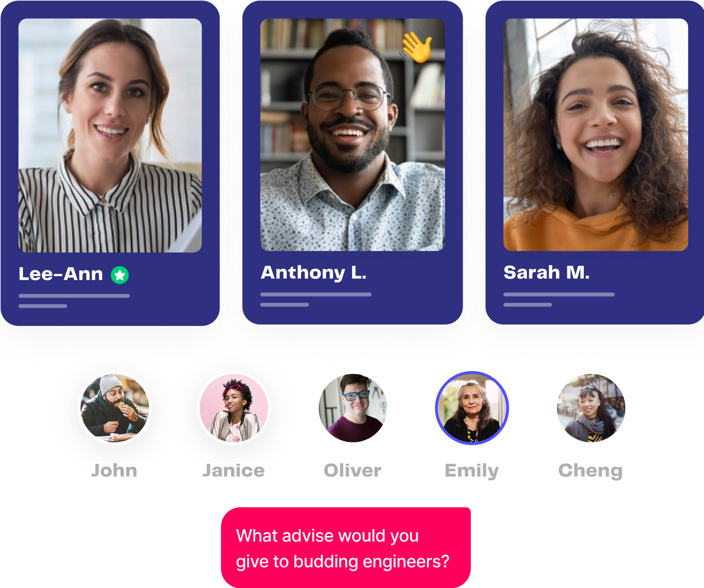Open Sarah M.'s profile photo
This screenshot has width=704, height=588.
tap(596, 135)
